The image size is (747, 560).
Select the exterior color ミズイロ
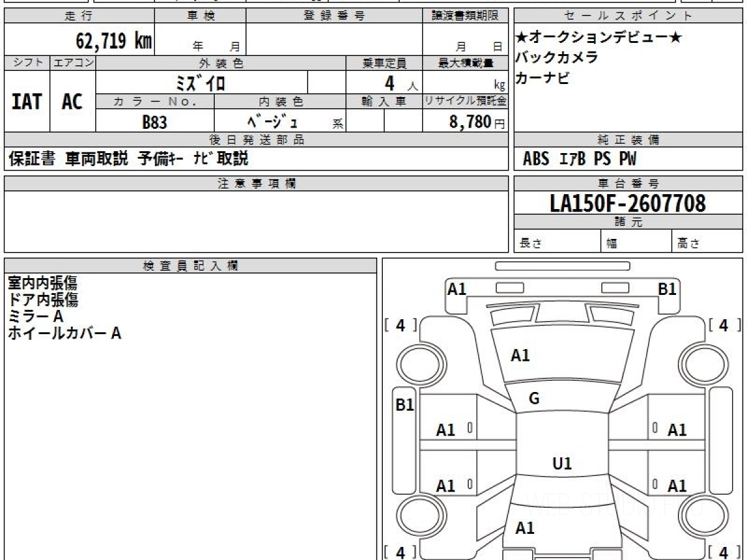(200, 83)
